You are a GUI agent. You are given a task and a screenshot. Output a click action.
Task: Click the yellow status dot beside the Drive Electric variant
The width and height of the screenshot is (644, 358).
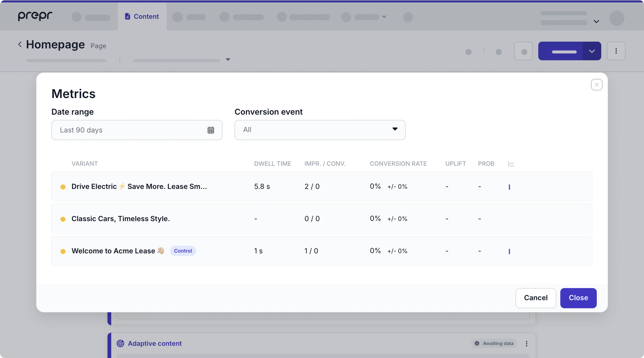coord(63,187)
